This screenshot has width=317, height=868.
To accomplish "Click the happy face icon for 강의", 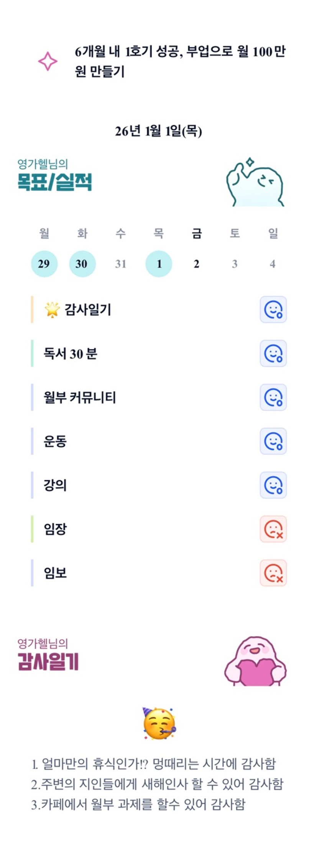I will tap(273, 485).
